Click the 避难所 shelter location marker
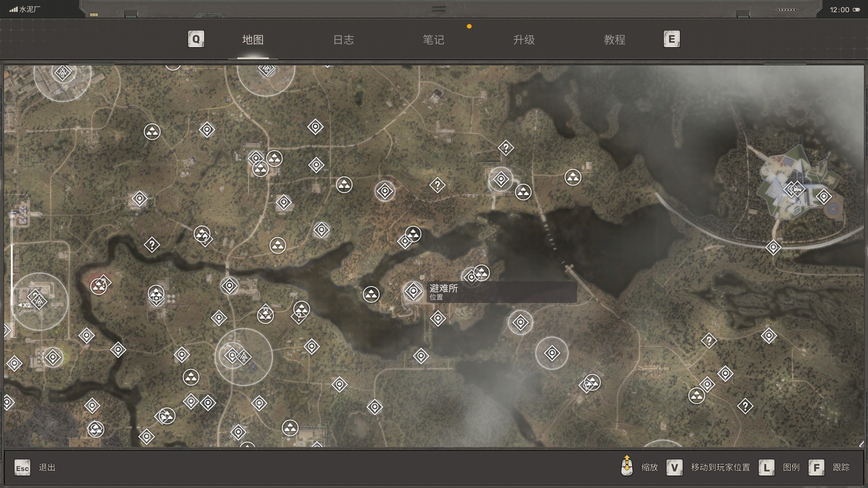The height and width of the screenshot is (488, 868). (x=413, y=291)
